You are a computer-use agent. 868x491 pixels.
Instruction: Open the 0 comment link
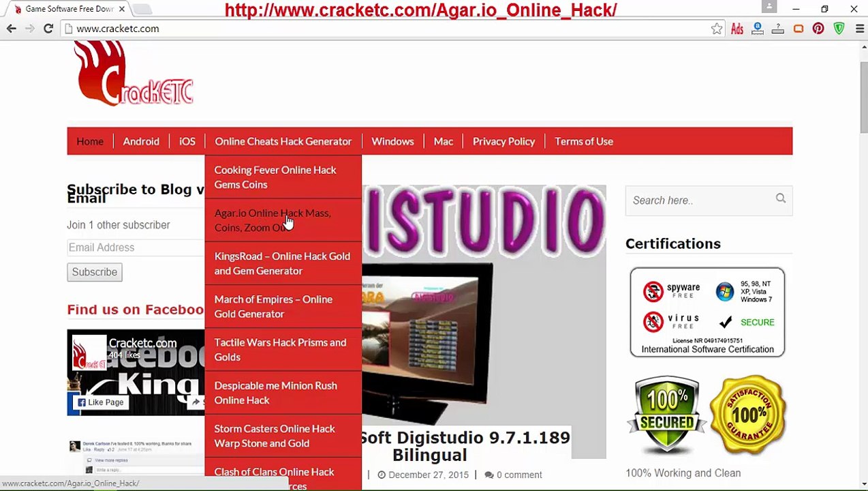coord(513,475)
